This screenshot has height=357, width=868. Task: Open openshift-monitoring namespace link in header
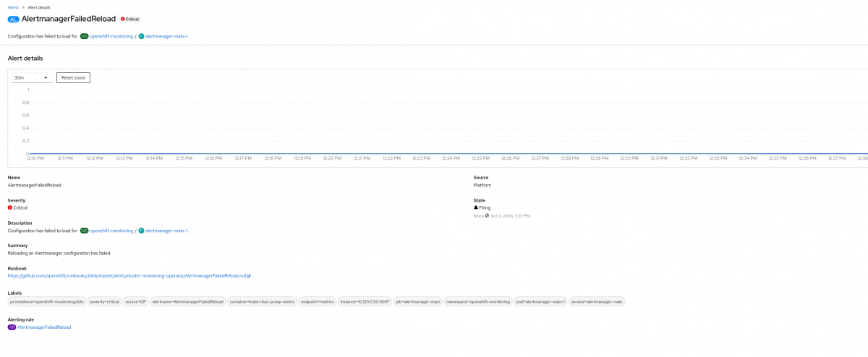[x=111, y=35]
